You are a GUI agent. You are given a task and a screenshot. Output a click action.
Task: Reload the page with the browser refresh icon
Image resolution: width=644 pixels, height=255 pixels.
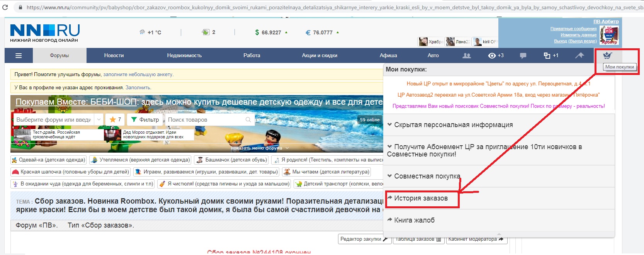pyautogui.click(x=5, y=7)
